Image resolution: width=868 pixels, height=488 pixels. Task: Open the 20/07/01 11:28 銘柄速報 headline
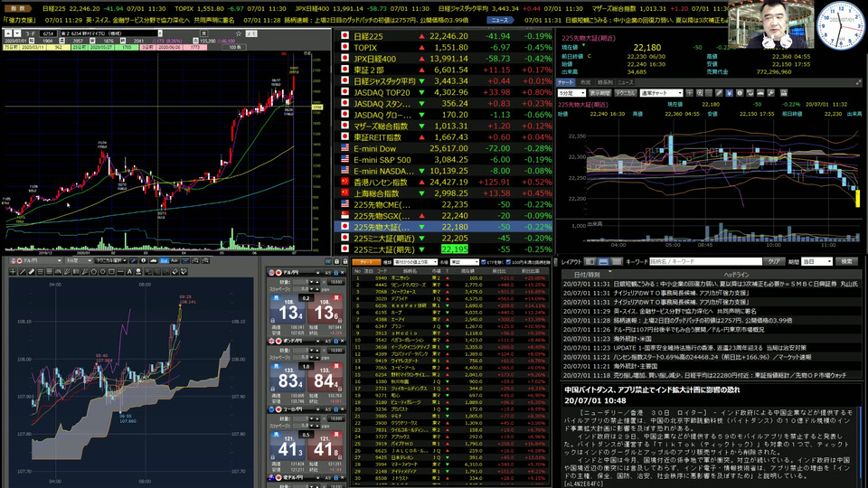(712, 320)
